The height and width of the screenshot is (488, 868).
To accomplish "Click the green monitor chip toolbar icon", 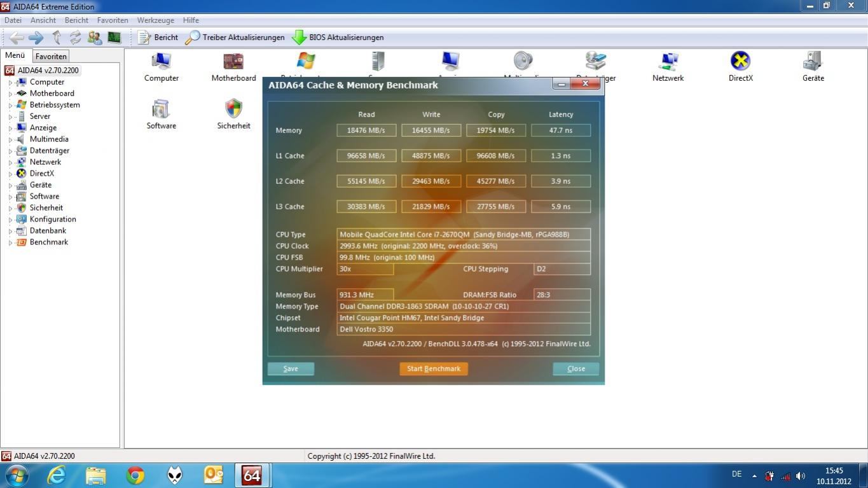I will point(114,38).
